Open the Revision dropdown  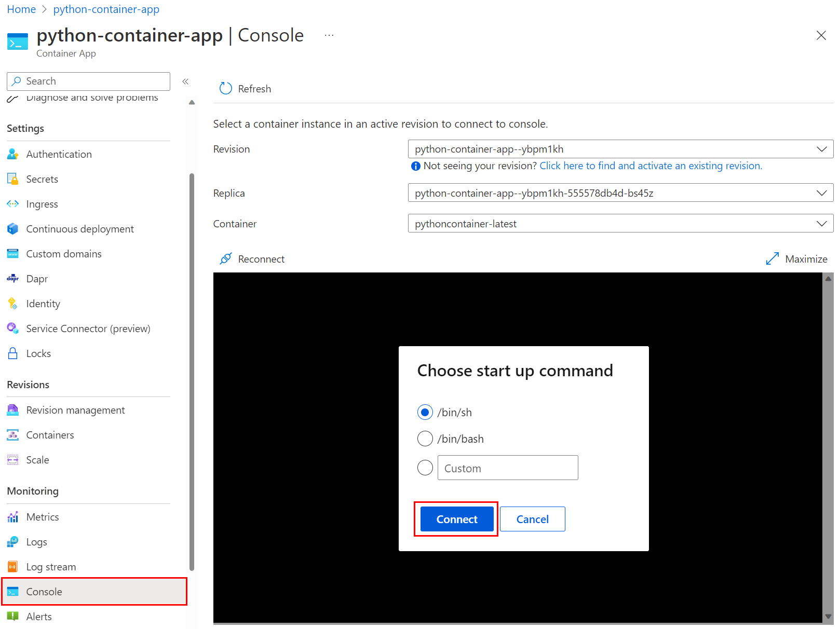[x=620, y=149]
